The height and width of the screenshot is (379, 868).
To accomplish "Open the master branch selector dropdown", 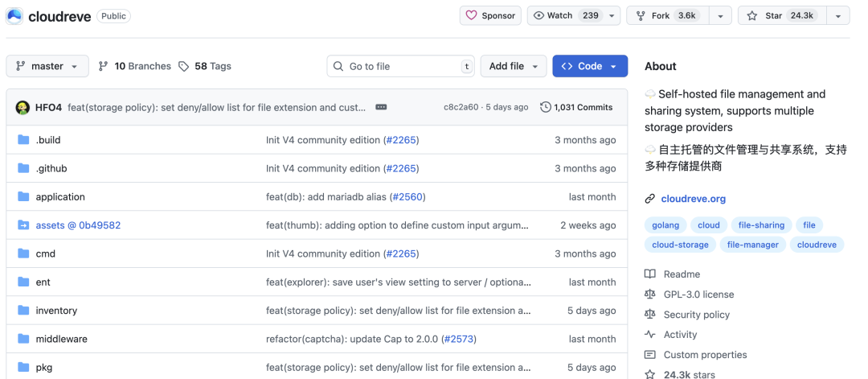I will click(47, 66).
